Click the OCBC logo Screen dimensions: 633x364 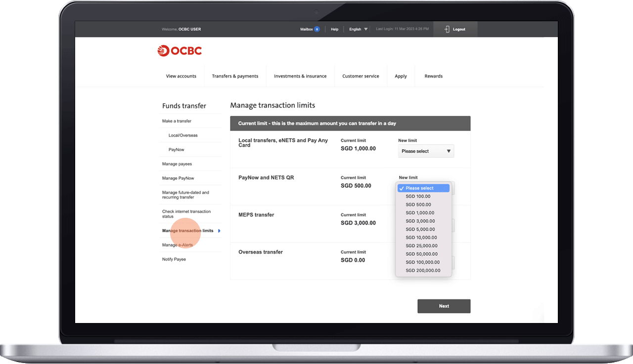(180, 50)
